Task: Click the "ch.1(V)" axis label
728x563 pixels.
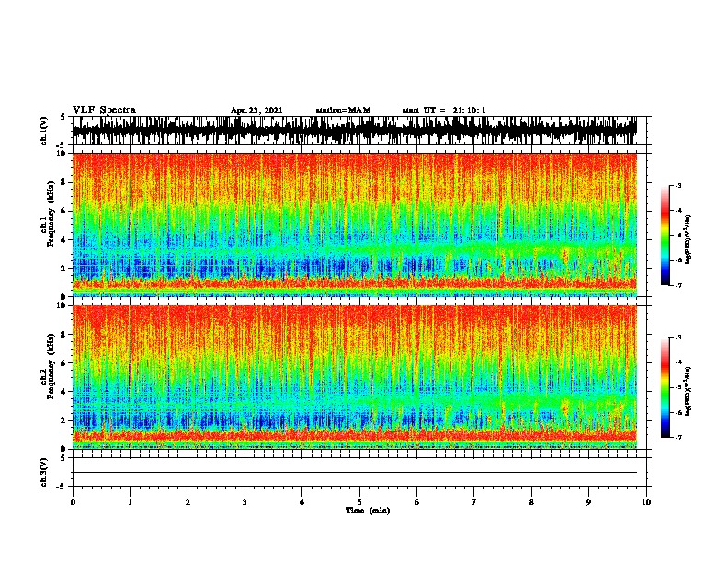Action: pyautogui.click(x=44, y=131)
